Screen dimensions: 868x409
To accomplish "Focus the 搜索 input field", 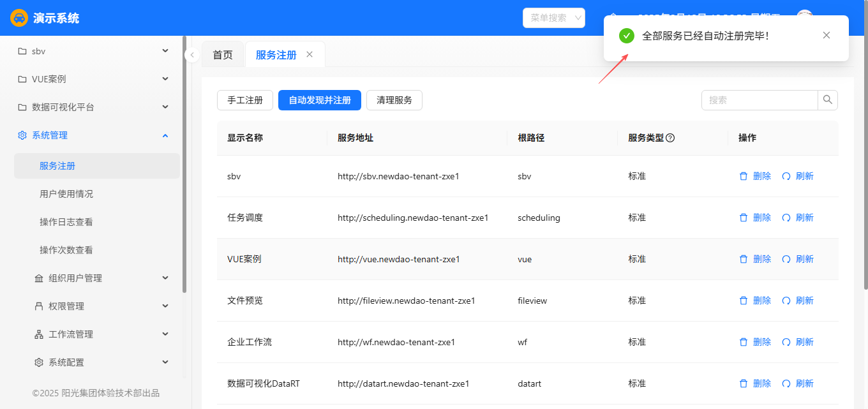I will (759, 100).
